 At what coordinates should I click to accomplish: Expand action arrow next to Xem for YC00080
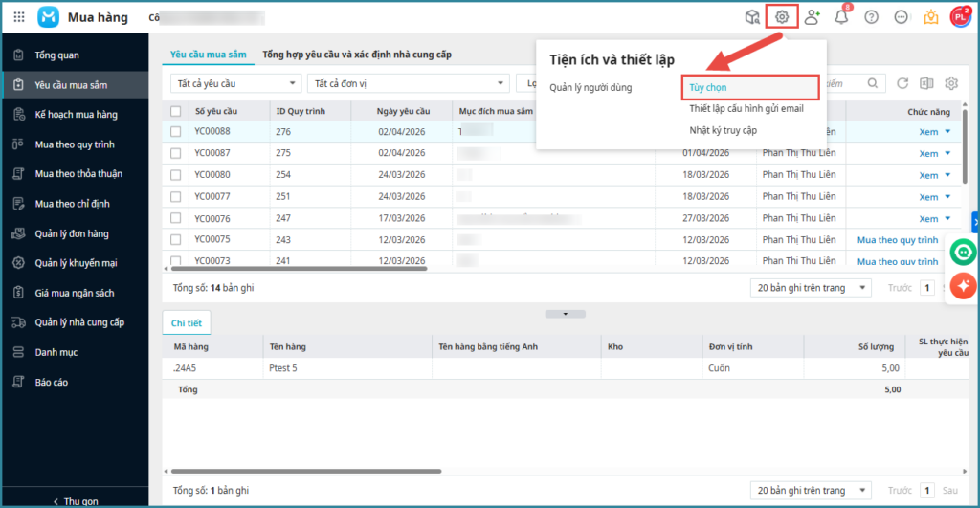click(948, 175)
